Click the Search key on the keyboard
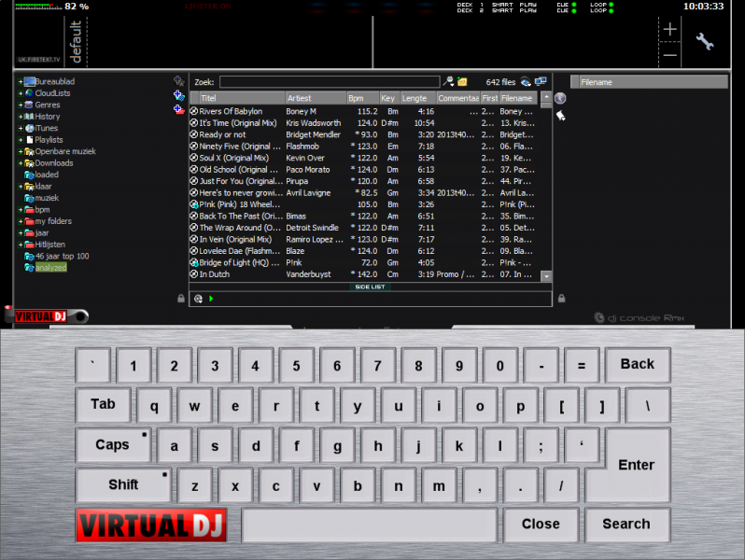The image size is (745, 560). tap(627, 525)
